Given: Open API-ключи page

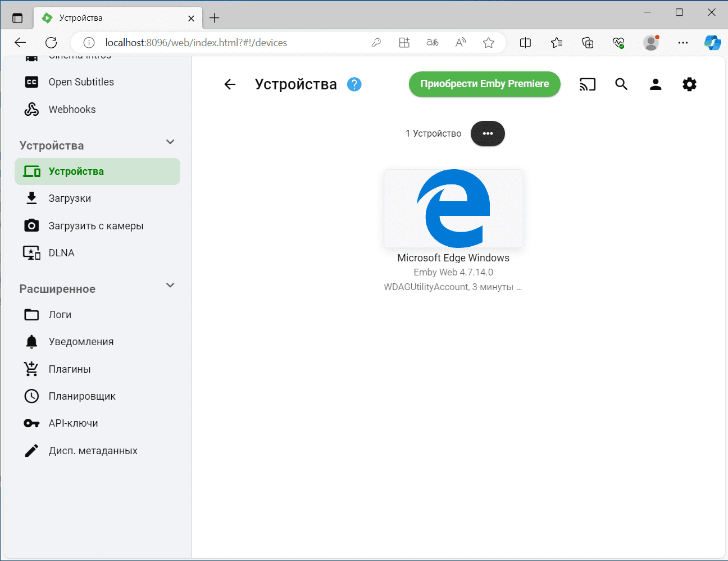Looking at the screenshot, I should pos(97,423).
